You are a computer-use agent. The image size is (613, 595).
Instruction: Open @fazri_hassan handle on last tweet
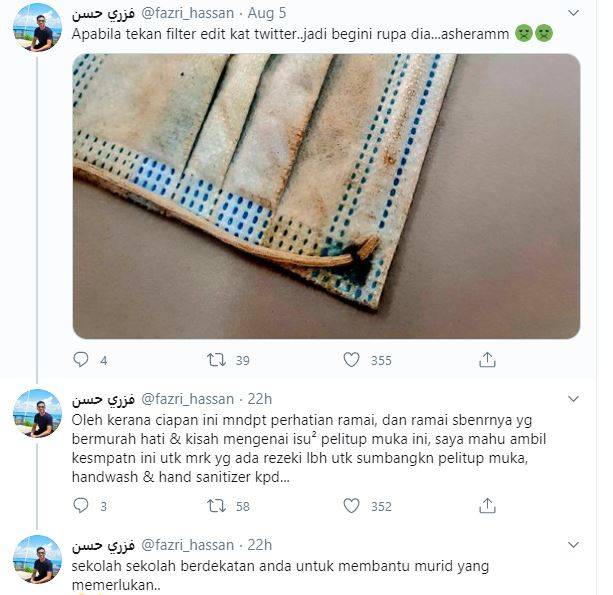pyautogui.click(x=187, y=545)
